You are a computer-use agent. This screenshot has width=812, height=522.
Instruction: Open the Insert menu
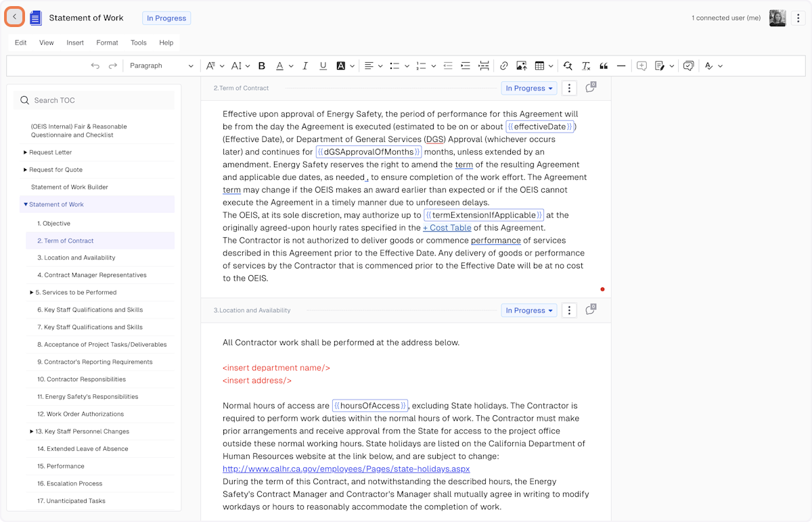pyautogui.click(x=75, y=43)
